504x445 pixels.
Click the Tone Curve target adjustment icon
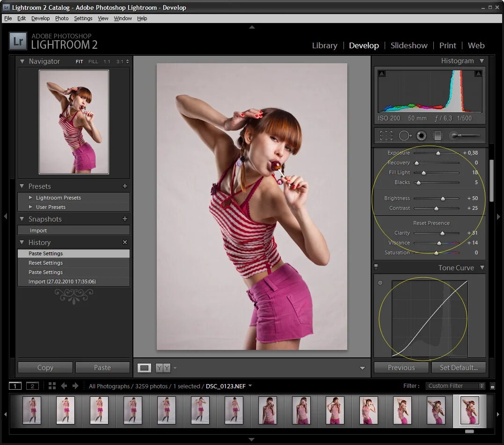click(380, 282)
